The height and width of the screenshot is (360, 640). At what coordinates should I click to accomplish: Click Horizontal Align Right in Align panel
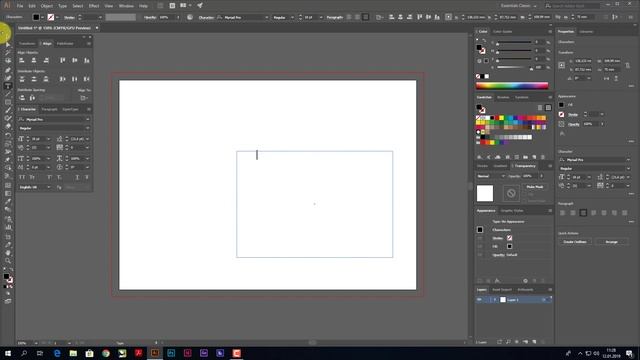[x=46, y=60]
